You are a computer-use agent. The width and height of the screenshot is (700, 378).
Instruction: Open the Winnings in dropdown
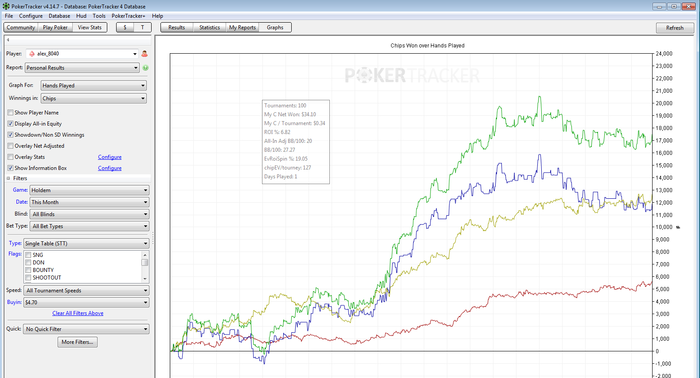point(93,98)
